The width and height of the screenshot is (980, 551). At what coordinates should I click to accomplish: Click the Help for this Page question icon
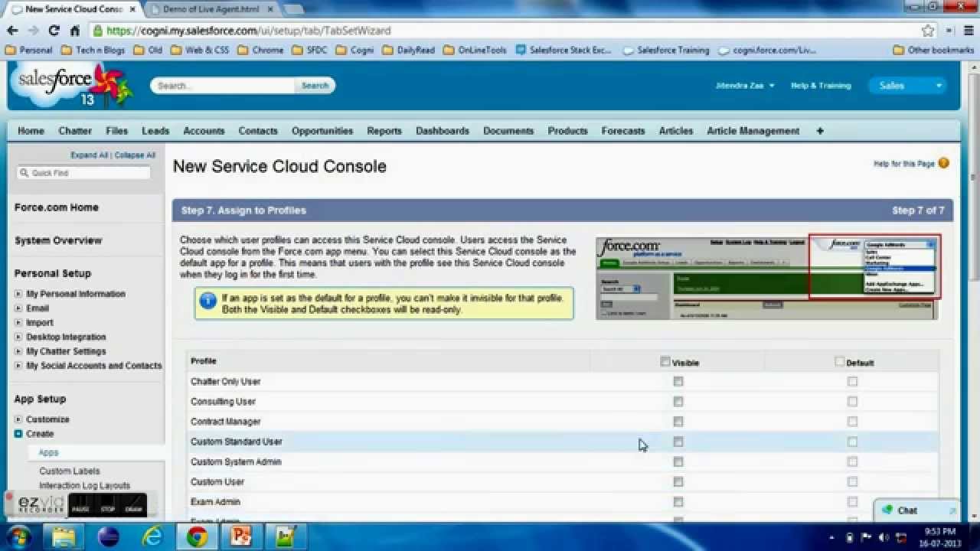[x=943, y=163]
